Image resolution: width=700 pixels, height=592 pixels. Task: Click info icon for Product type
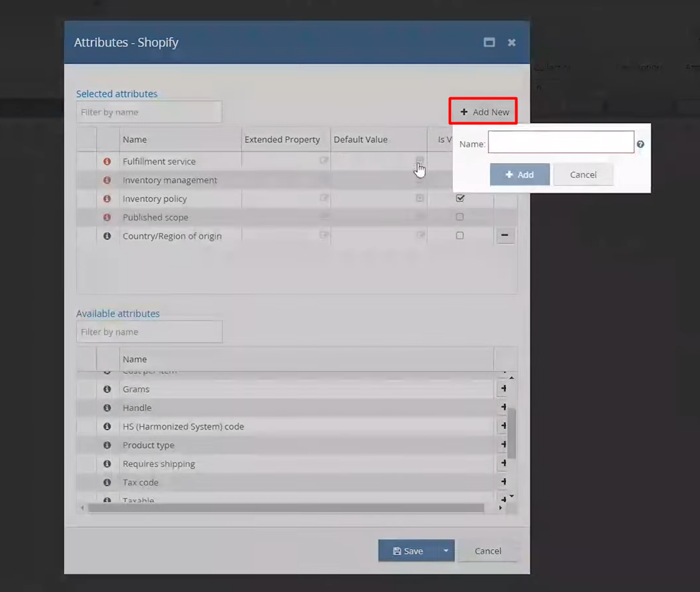tap(107, 445)
